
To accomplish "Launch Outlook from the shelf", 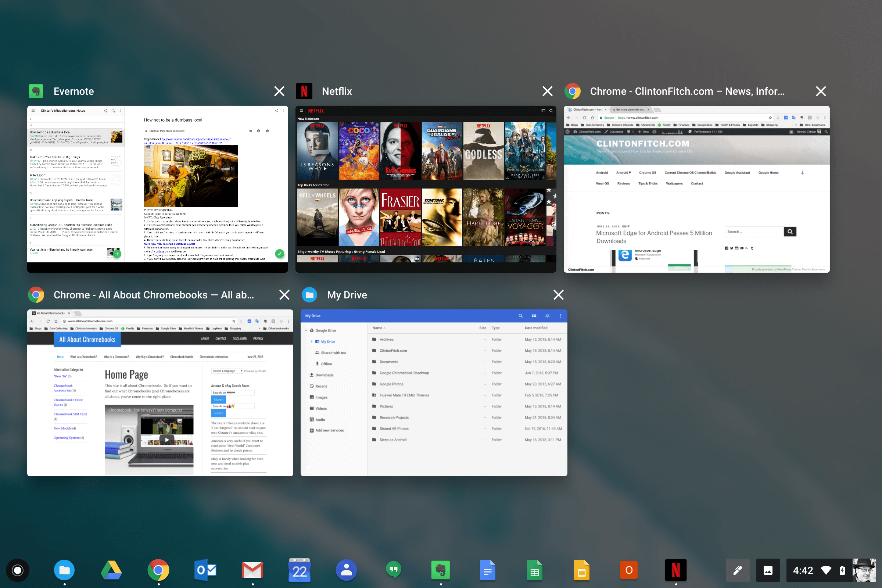I will coord(205,570).
